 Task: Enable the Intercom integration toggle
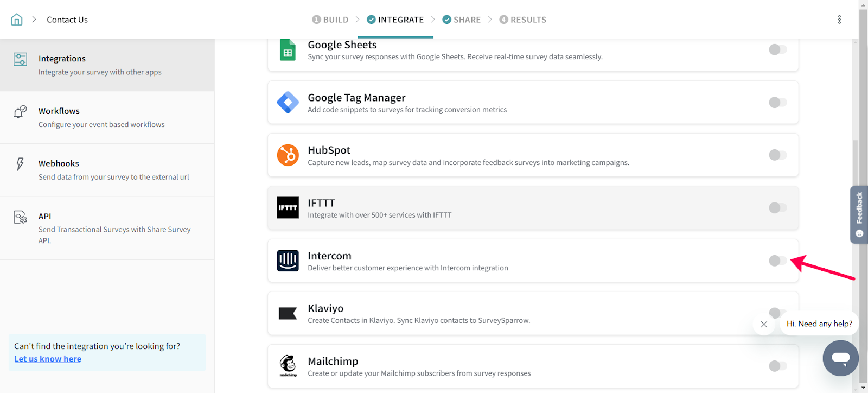point(777,261)
